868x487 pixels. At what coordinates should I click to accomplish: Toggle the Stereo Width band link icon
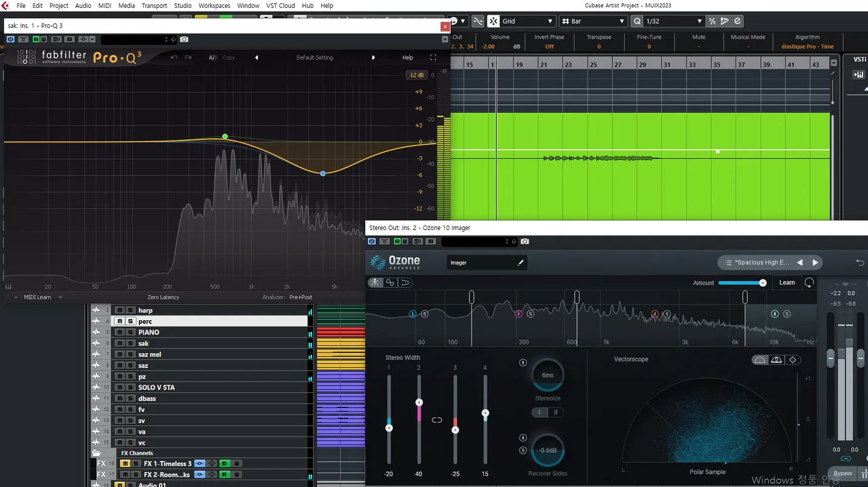(x=437, y=420)
